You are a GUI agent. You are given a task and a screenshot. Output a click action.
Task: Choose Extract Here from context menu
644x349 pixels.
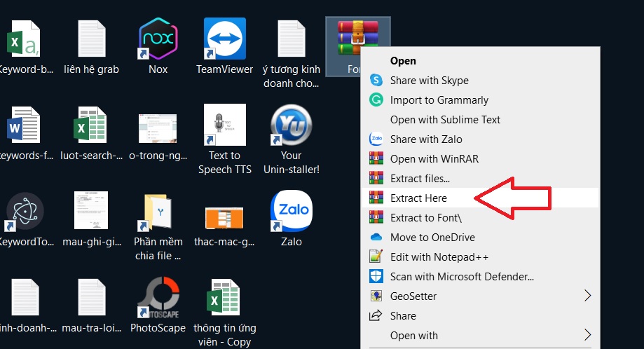point(418,198)
